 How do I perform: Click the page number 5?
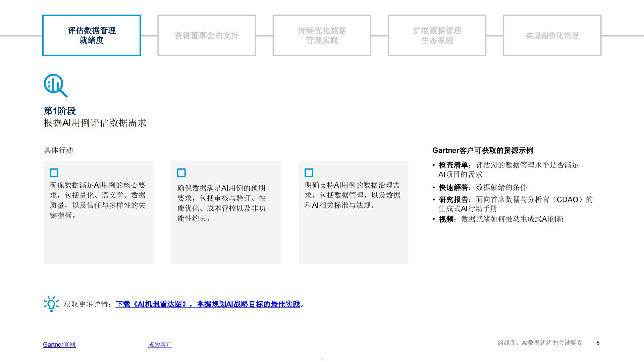tap(598, 343)
